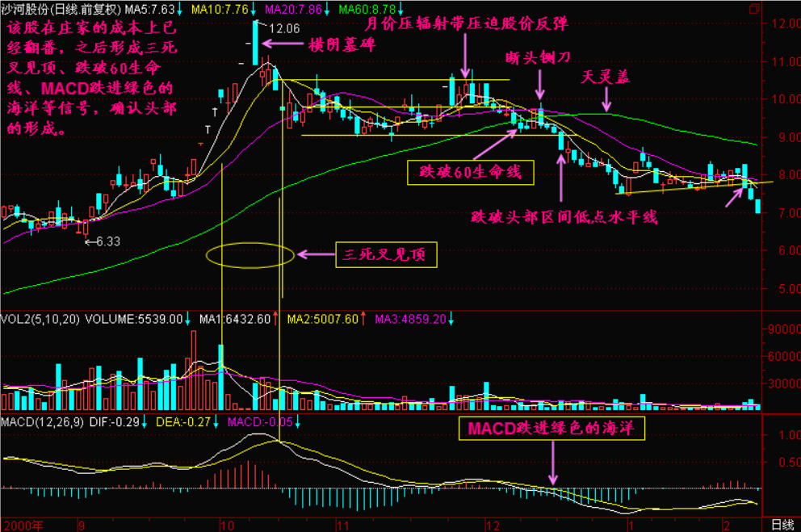The image size is (801, 532).
Task: Open VOL2(5,10,20) indicator settings
Action: tap(40, 319)
